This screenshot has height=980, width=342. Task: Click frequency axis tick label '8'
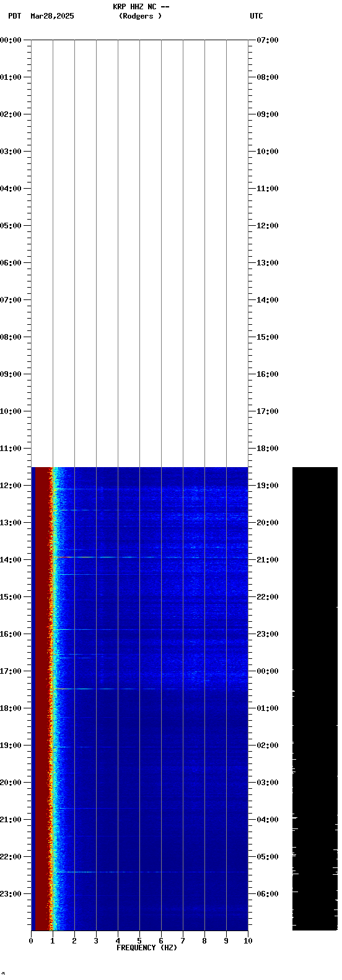coord(204,941)
